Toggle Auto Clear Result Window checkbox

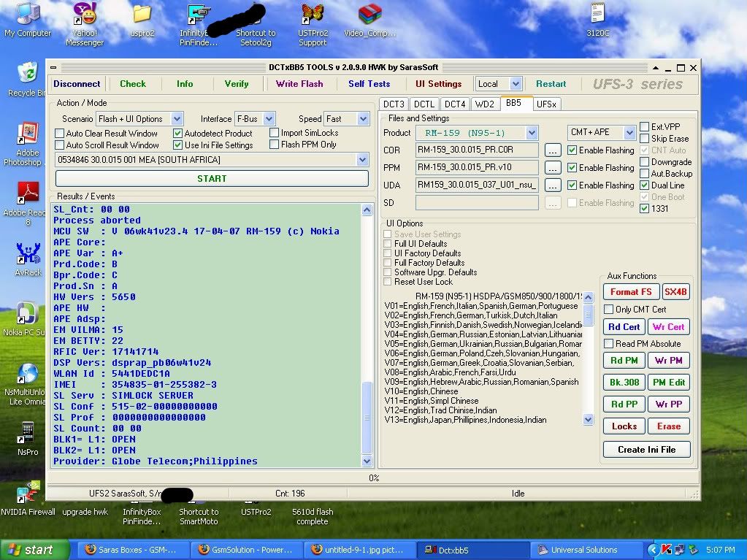tap(60, 134)
